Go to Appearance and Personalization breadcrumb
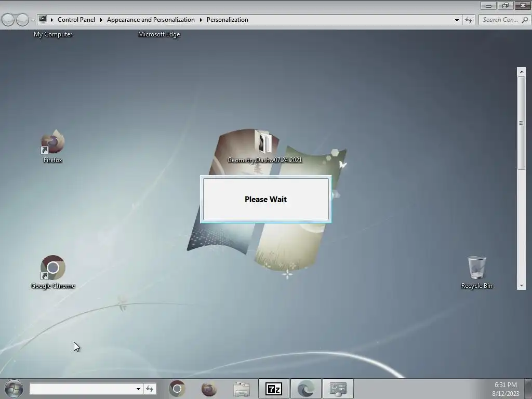 click(151, 20)
